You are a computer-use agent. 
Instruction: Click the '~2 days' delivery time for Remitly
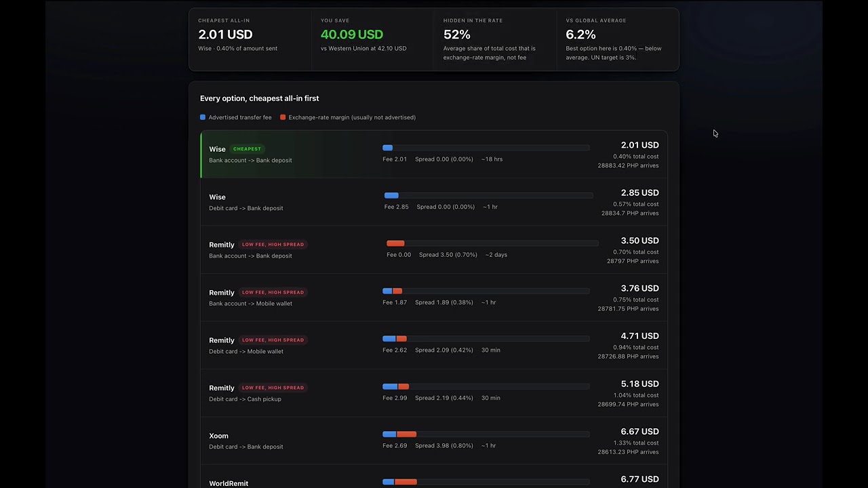496,255
